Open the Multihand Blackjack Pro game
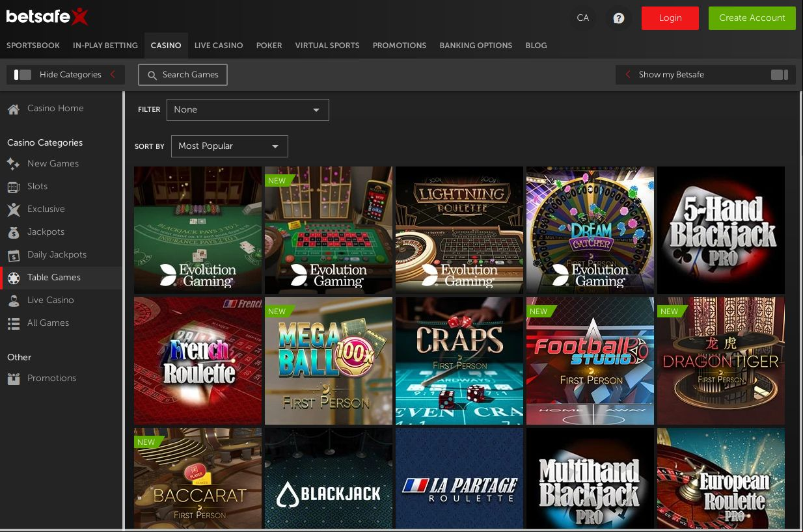The height and width of the screenshot is (532, 803). pos(590,479)
